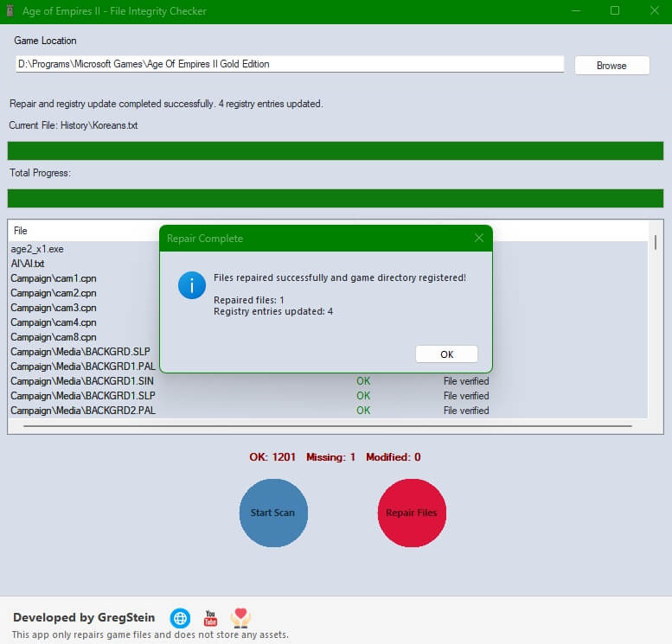Maximize the File Integrity Checker window
The image size is (672, 644).
click(x=615, y=10)
